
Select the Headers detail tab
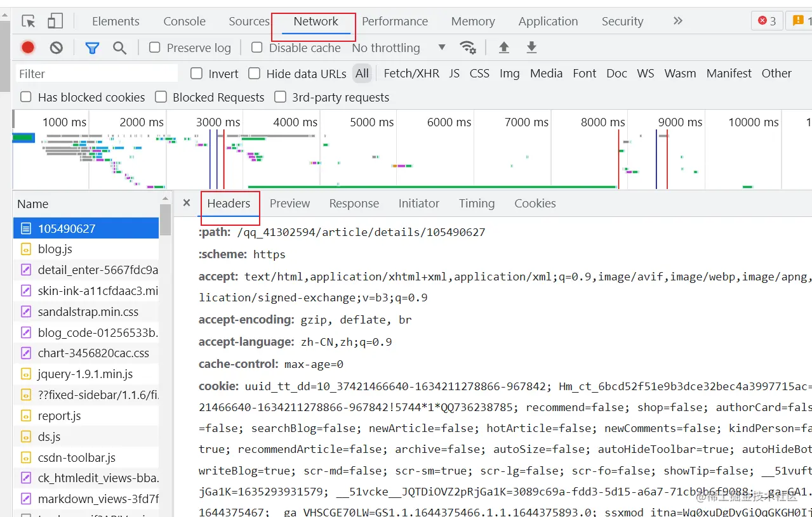pos(229,204)
